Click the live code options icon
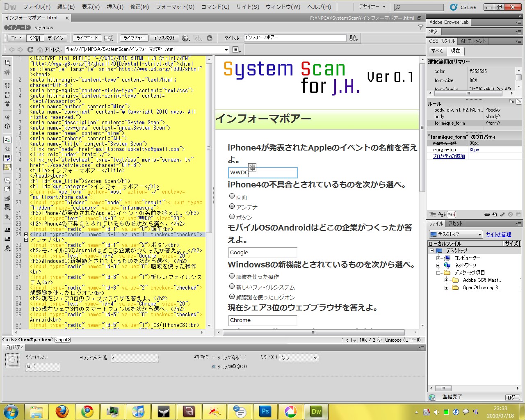This screenshot has height=420, width=525. [x=109, y=38]
